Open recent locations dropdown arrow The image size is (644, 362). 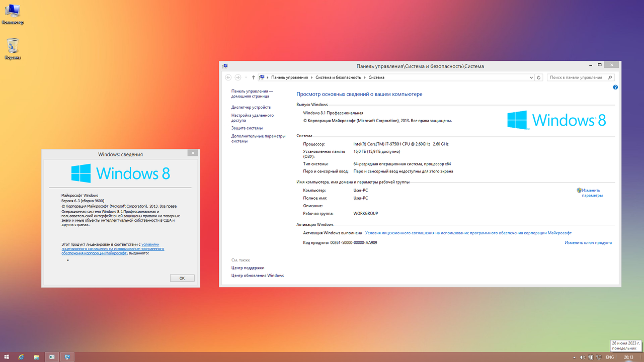pos(245,77)
